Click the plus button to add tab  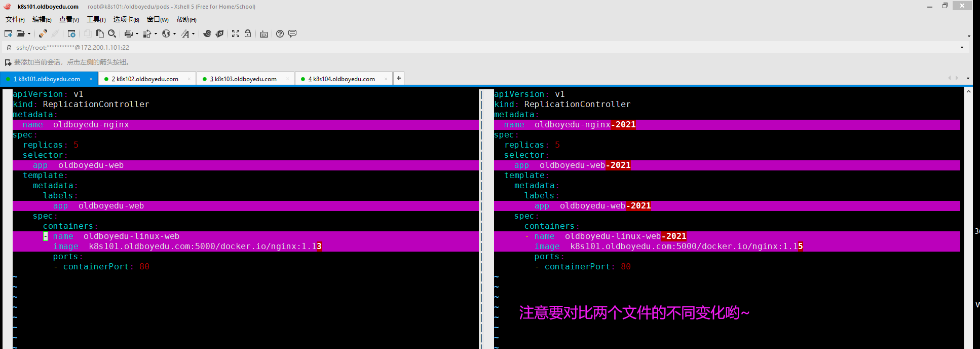[399, 78]
